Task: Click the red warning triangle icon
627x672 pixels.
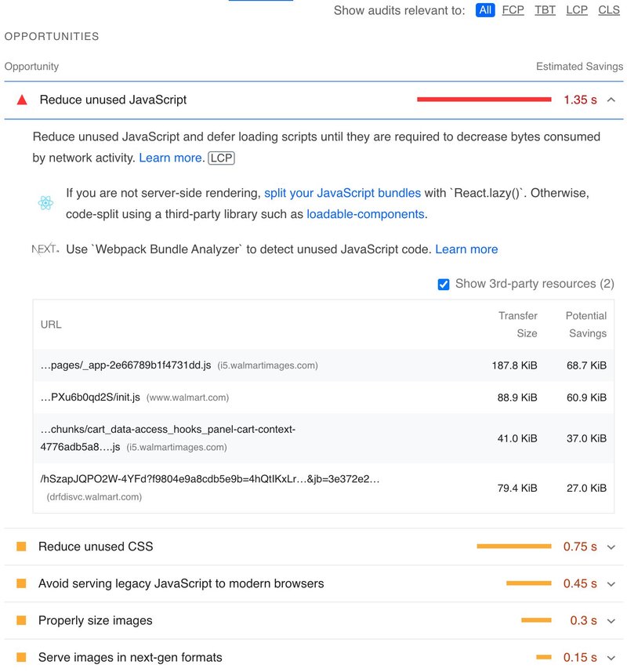Action: click(x=24, y=100)
